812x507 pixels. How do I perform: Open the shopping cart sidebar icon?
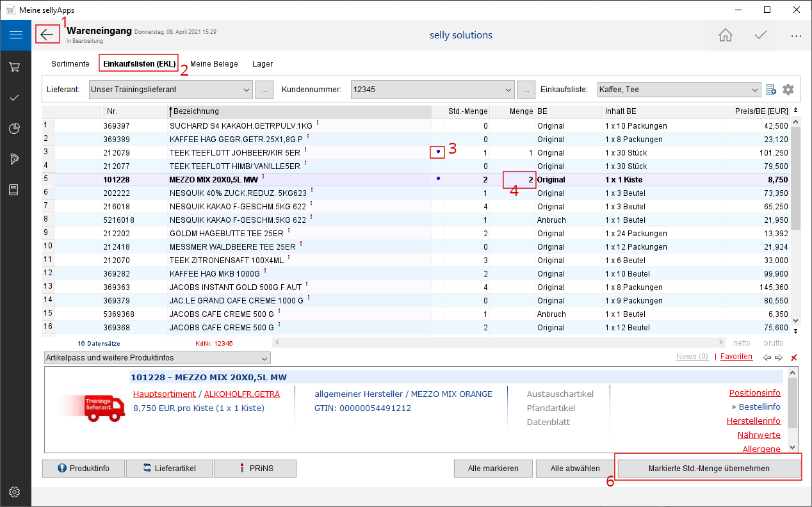point(15,67)
